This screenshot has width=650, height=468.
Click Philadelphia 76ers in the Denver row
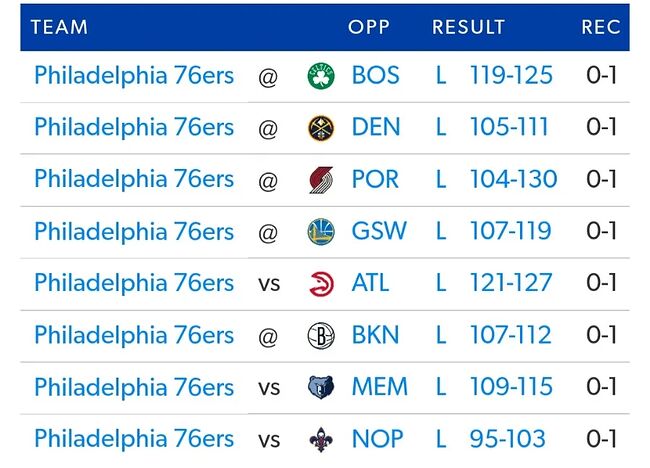(134, 128)
